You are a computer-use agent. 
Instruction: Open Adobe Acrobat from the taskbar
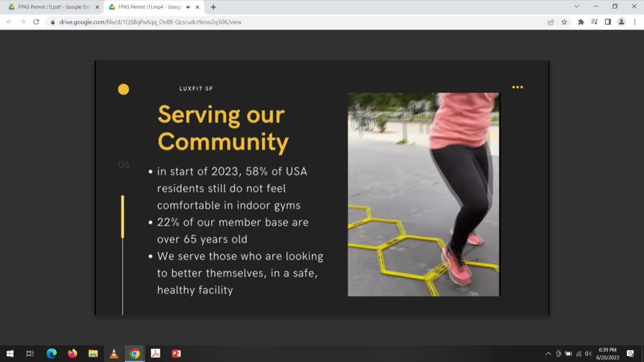coord(155,353)
